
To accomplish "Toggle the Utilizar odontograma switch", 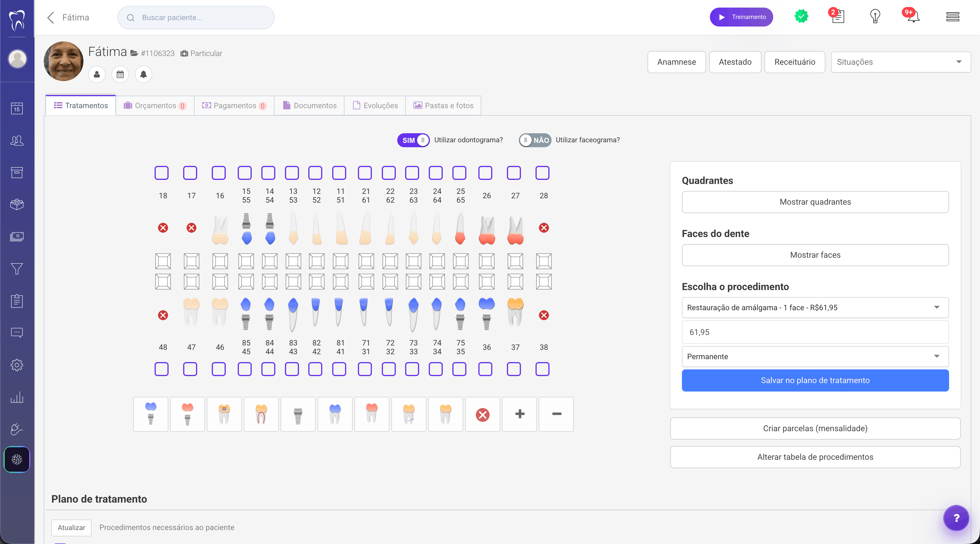I will (x=413, y=140).
